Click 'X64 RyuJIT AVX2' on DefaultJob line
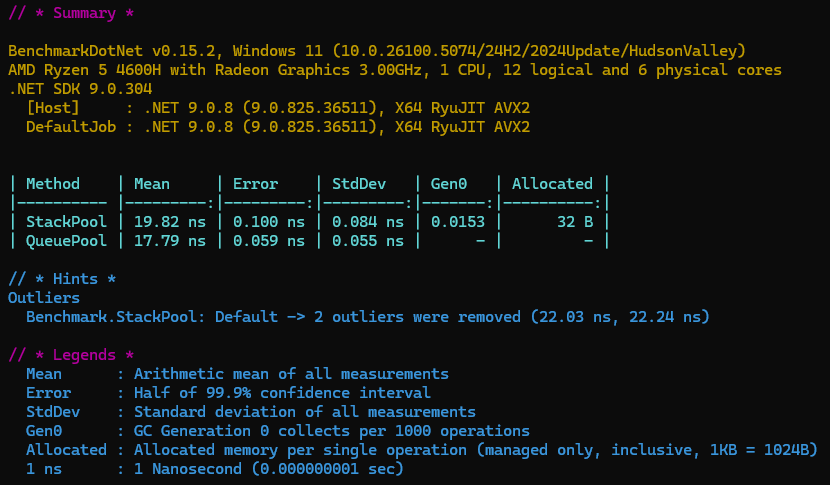The width and height of the screenshot is (830, 485). coord(462,127)
